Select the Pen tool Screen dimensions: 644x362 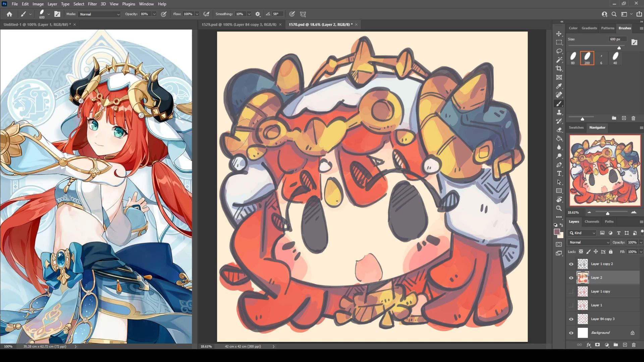(559, 165)
